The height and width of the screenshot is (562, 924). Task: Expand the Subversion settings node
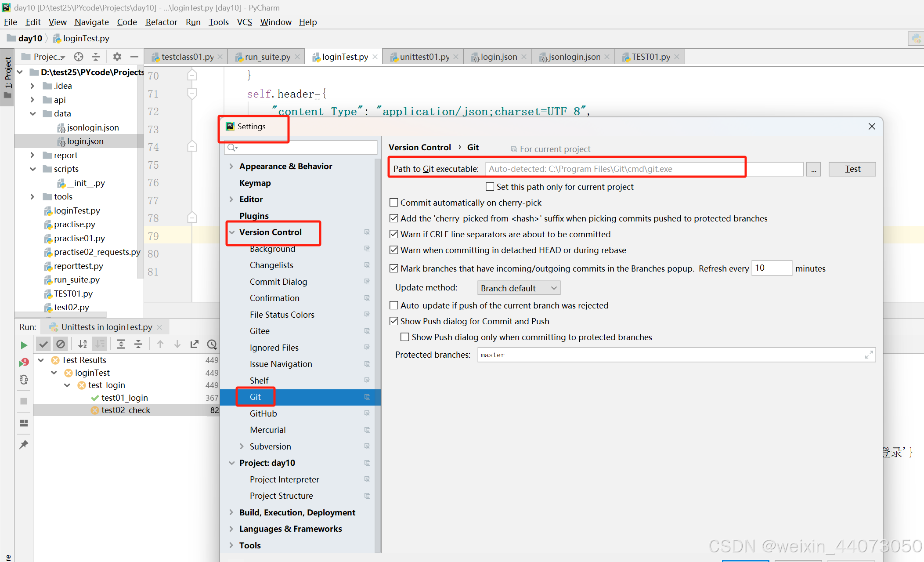[242, 446]
